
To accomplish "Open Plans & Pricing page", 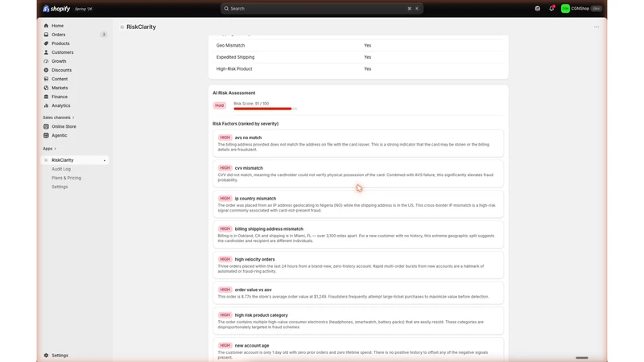I will point(66,178).
